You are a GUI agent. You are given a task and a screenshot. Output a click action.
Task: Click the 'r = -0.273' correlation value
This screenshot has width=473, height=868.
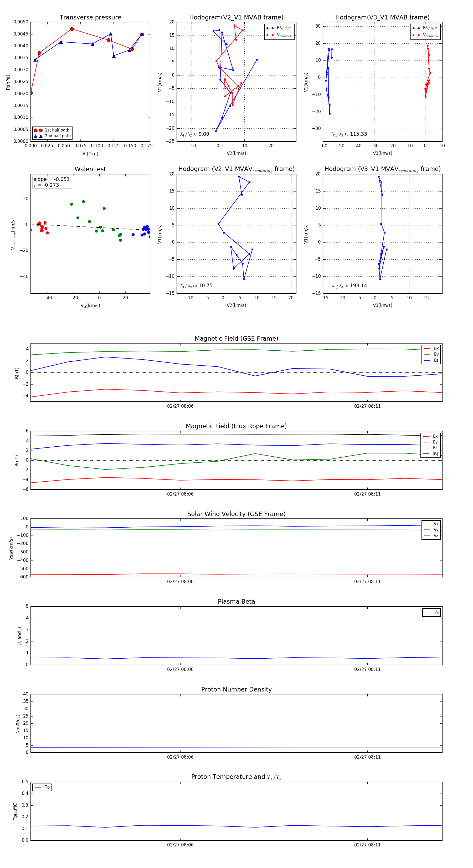point(47,185)
